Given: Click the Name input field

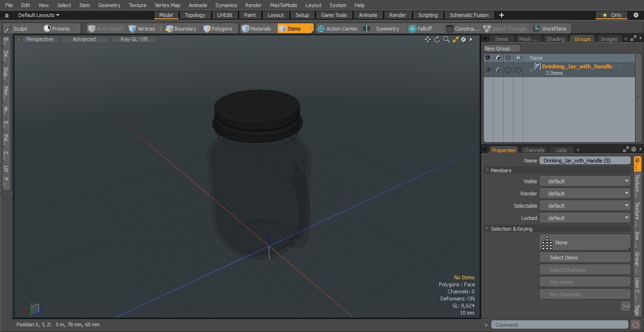Looking at the screenshot, I should pyautogui.click(x=585, y=161).
